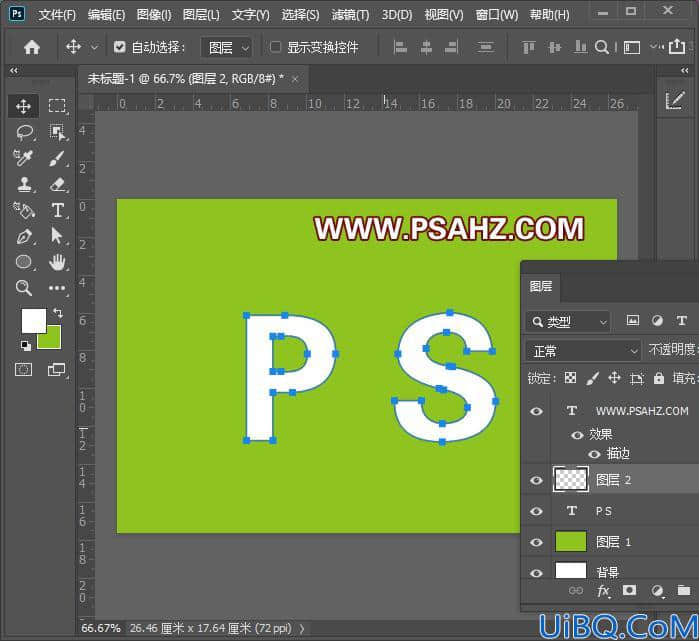Click the search magnifier in options bar
The width and height of the screenshot is (699, 641).
(x=602, y=47)
